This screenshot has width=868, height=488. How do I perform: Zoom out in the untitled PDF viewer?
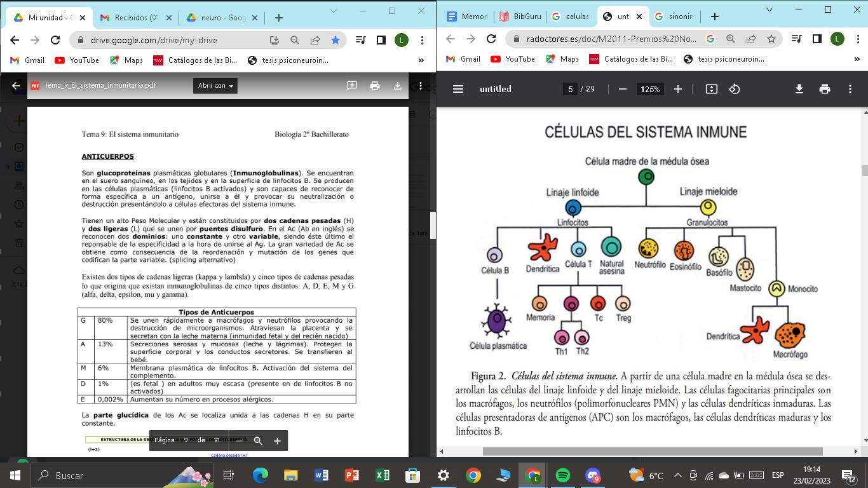point(623,89)
